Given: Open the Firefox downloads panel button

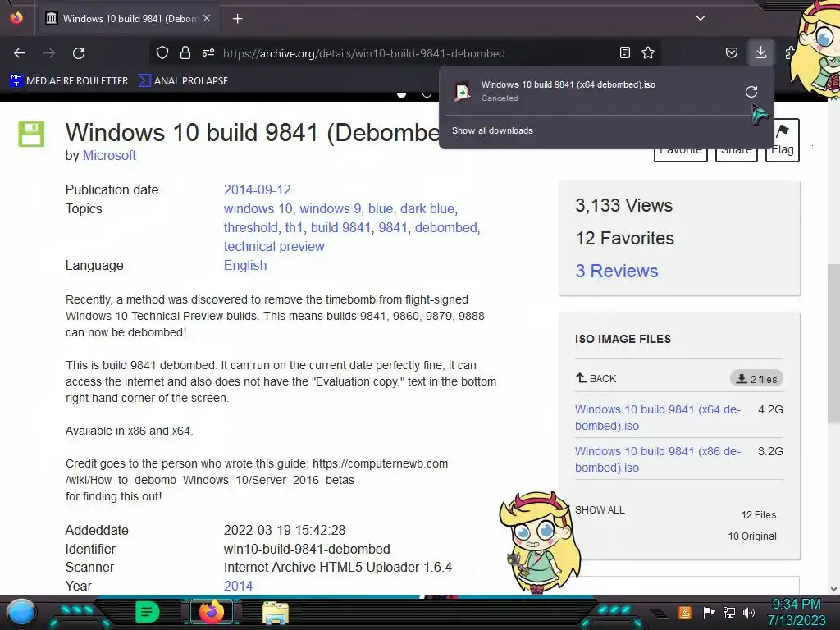Looking at the screenshot, I should (760, 52).
